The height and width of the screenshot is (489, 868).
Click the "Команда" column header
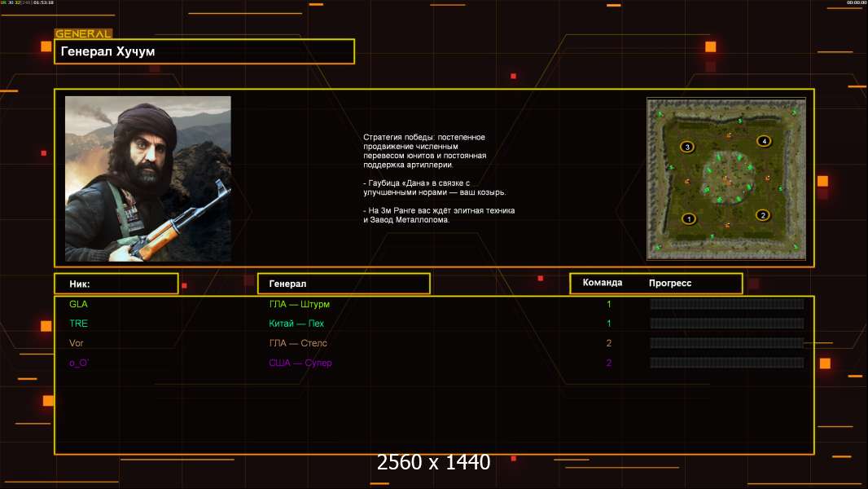(603, 283)
